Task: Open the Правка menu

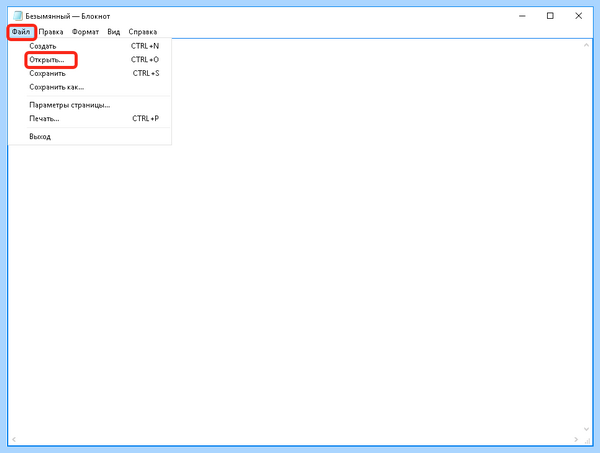Action: click(x=51, y=32)
